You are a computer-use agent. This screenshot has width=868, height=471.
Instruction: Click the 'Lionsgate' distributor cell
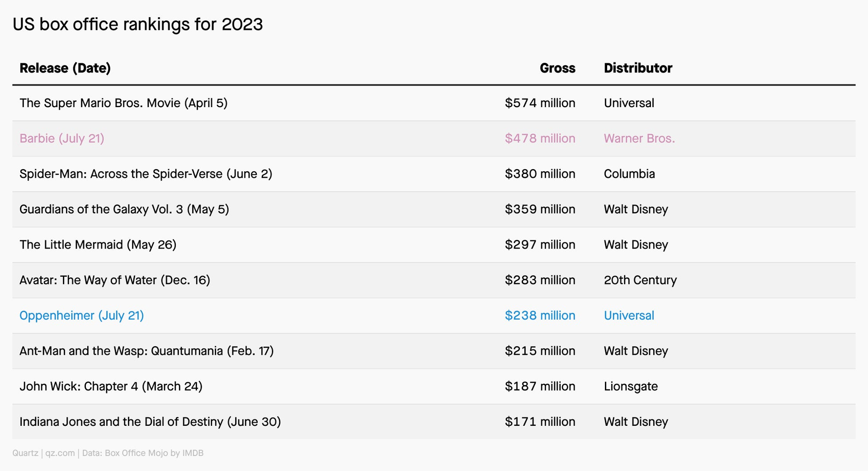point(631,386)
